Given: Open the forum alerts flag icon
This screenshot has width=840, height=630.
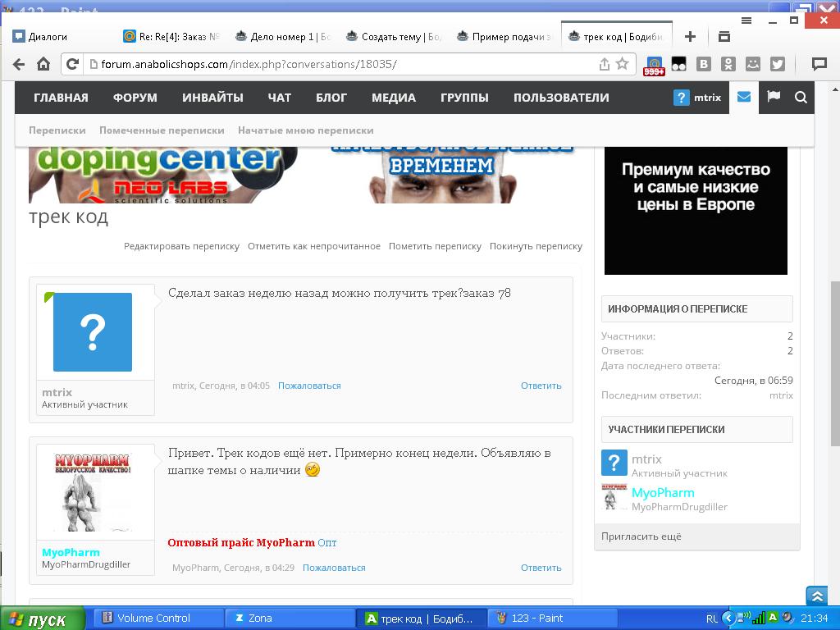Looking at the screenshot, I should [773, 97].
